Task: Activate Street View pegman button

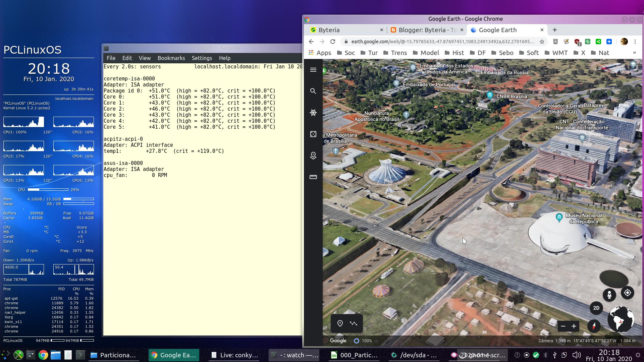Action: (x=609, y=295)
